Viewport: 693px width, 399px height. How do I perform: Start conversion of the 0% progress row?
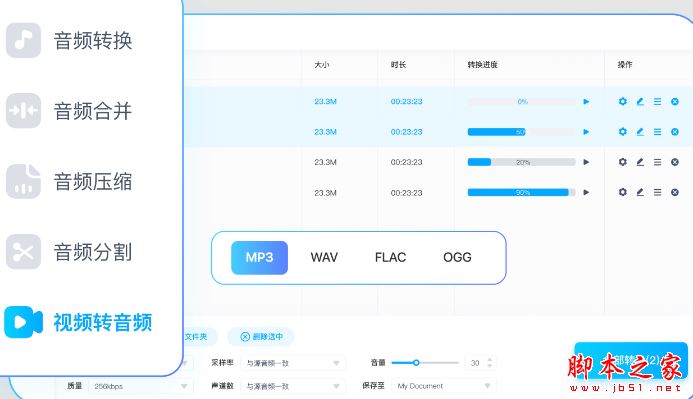[x=586, y=102]
